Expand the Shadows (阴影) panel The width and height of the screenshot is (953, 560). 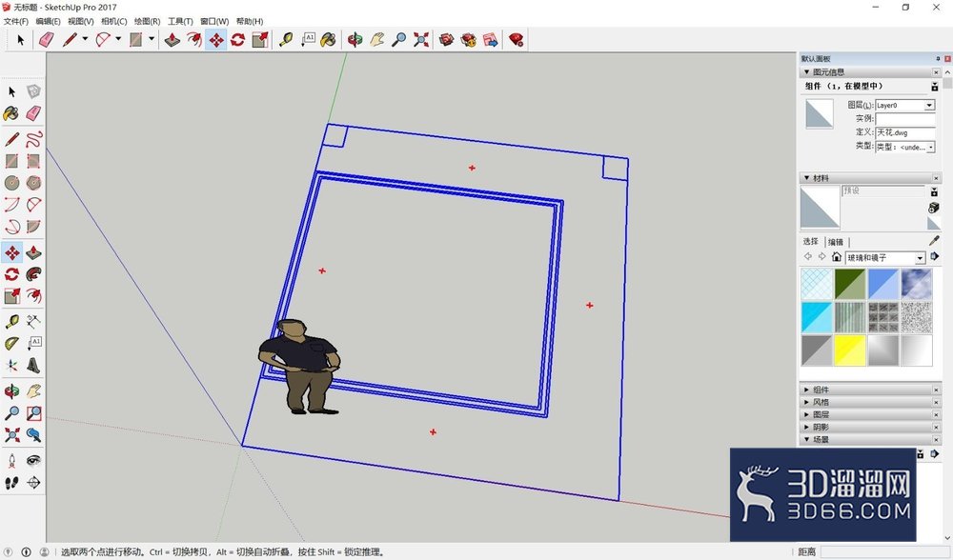(x=806, y=427)
